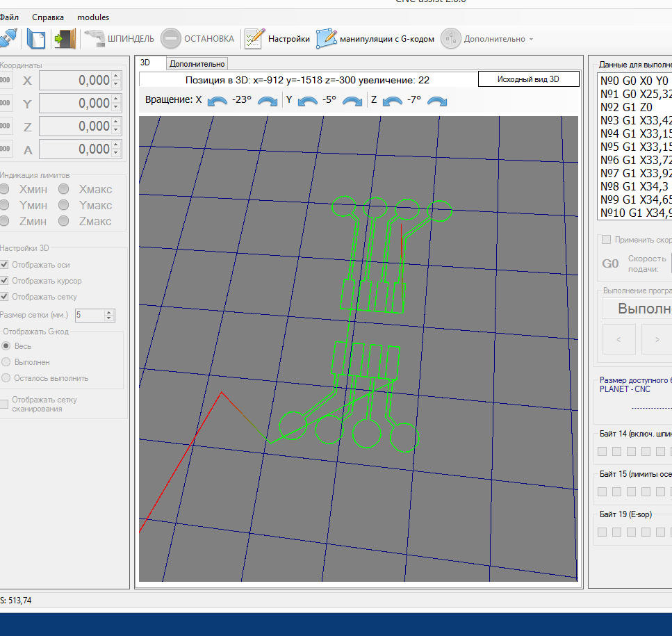The width and height of the screenshot is (672, 636).
Task: Click the connect plug icon in toolbar
Action: 8,38
